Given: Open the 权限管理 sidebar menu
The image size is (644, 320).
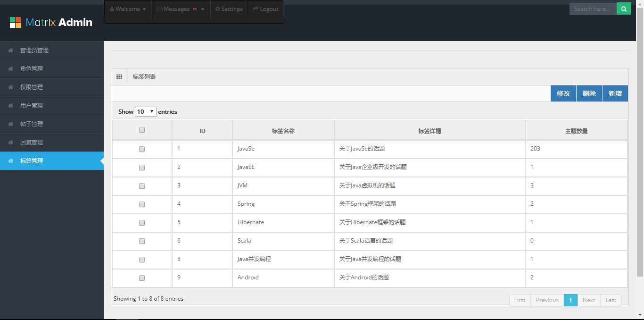Looking at the screenshot, I should (x=52, y=87).
